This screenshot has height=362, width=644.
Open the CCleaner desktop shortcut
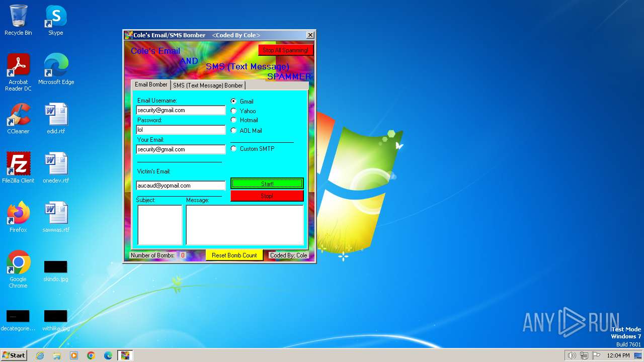(18, 119)
